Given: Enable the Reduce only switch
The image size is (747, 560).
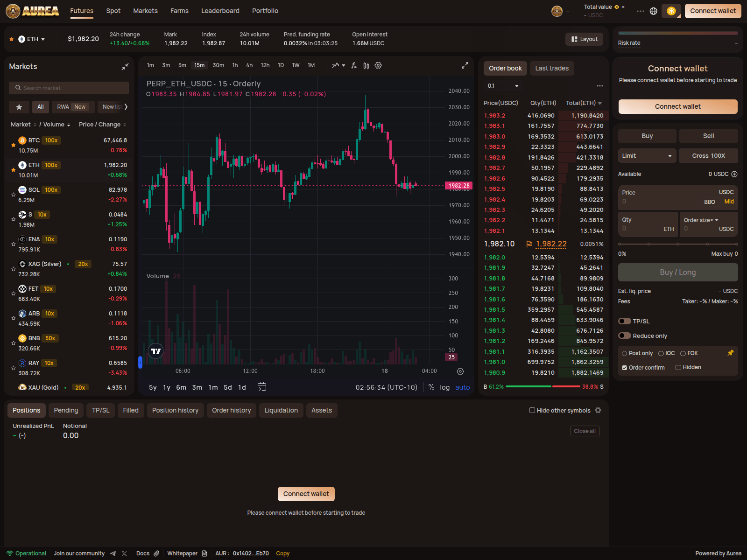Looking at the screenshot, I should coord(625,336).
